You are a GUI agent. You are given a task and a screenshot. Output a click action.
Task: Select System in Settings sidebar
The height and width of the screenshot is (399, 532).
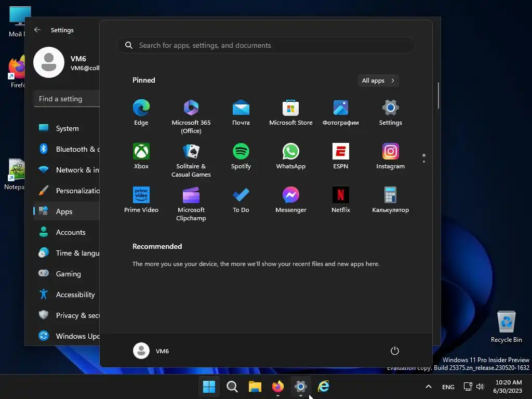click(66, 128)
